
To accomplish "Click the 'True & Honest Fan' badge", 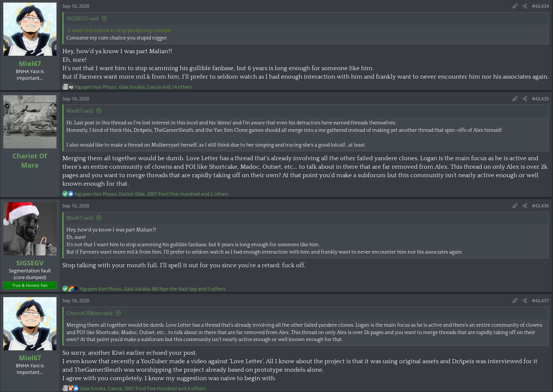I will click(30, 285).
